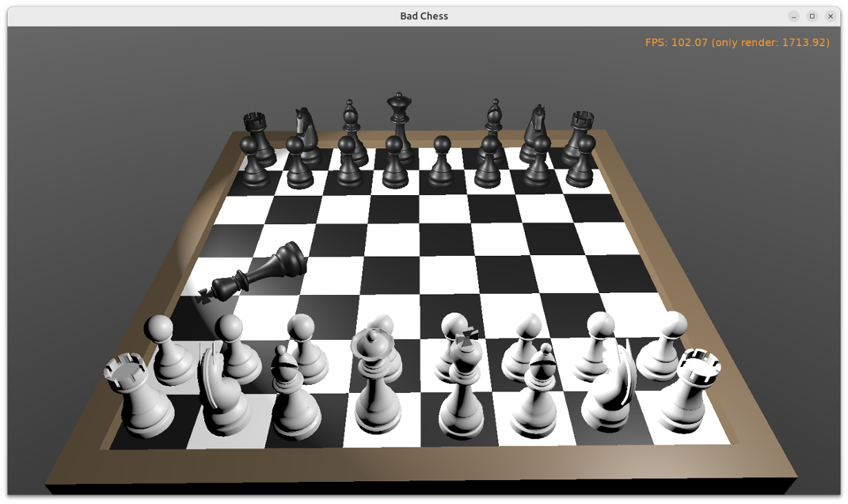
Task: Pick the black pawn on b7
Action: tap(299, 163)
